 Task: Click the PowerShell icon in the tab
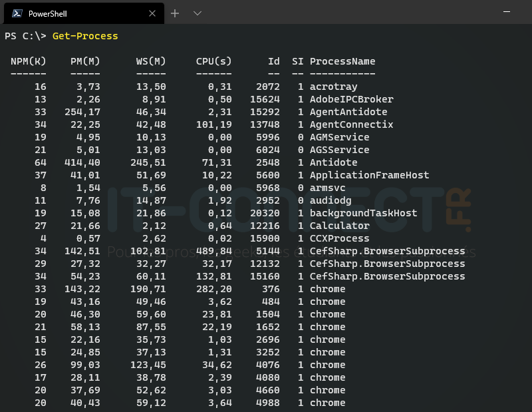[x=17, y=13]
